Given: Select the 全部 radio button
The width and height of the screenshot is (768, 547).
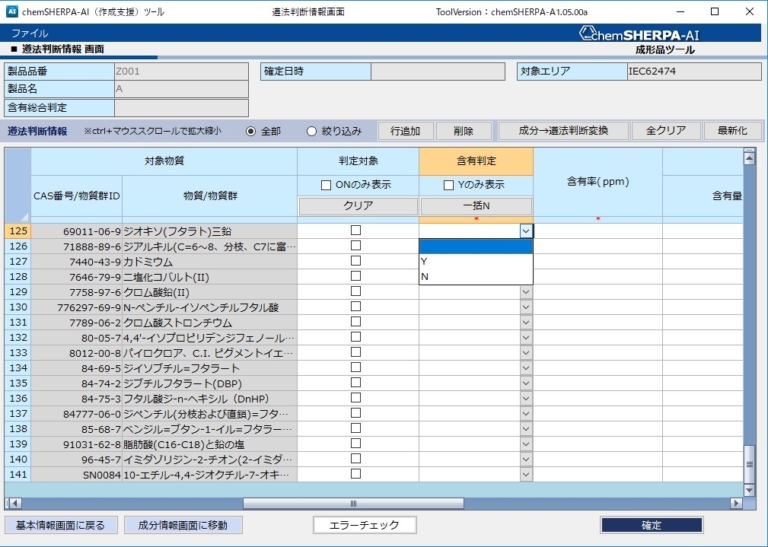Looking at the screenshot, I should point(251,131).
